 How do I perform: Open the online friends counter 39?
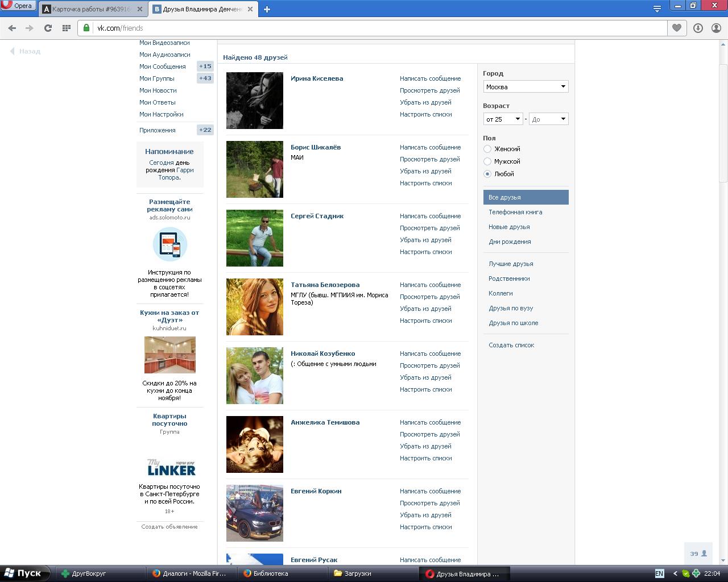(x=698, y=554)
